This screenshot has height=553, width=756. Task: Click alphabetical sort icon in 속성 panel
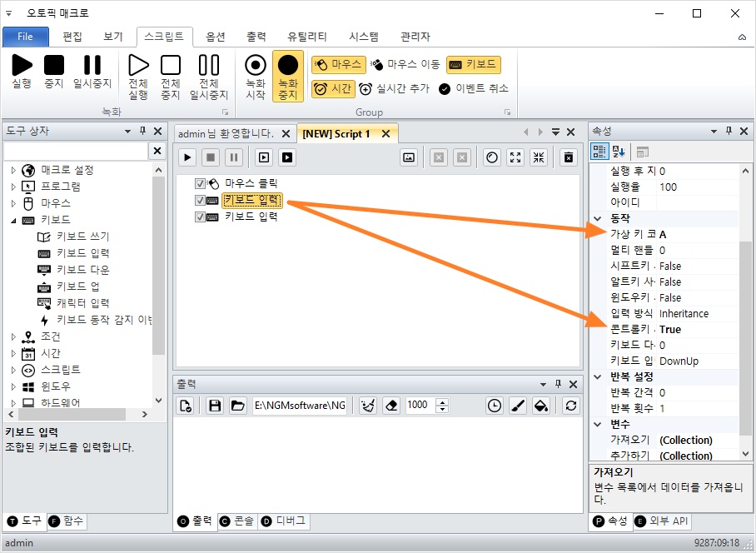[619, 152]
